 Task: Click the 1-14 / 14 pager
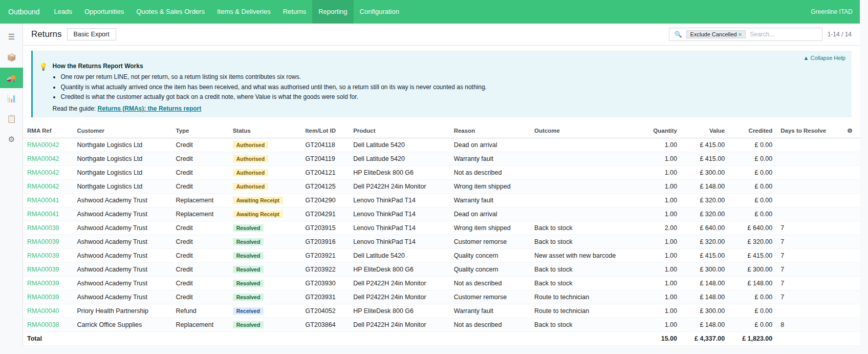pyautogui.click(x=839, y=34)
